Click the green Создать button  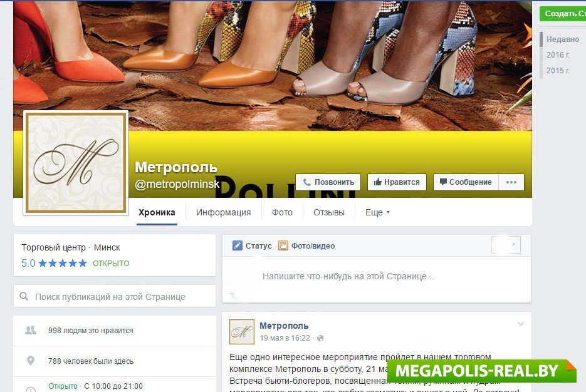coord(563,13)
